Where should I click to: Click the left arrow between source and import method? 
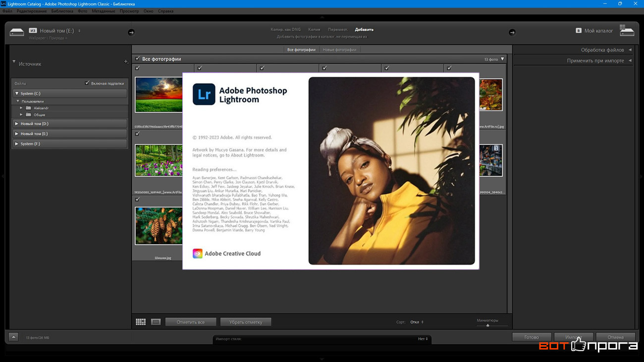point(131,32)
